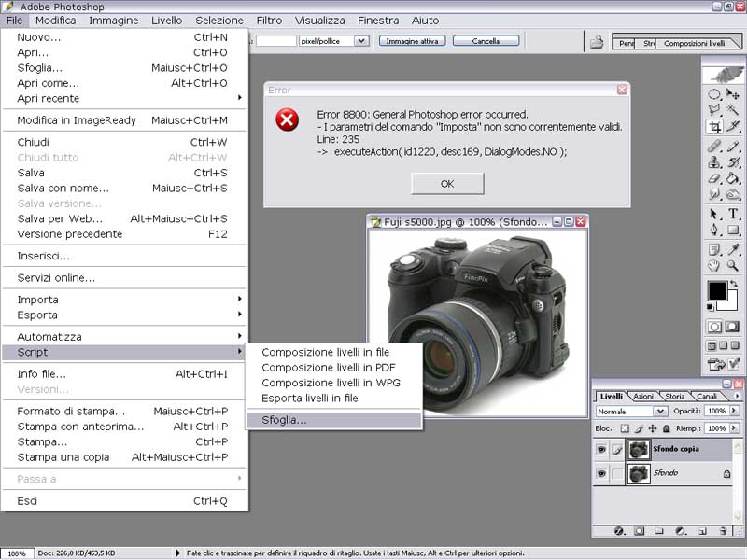Choose Salva con nome... from File menu
The height and width of the screenshot is (560, 747).
[x=124, y=189]
